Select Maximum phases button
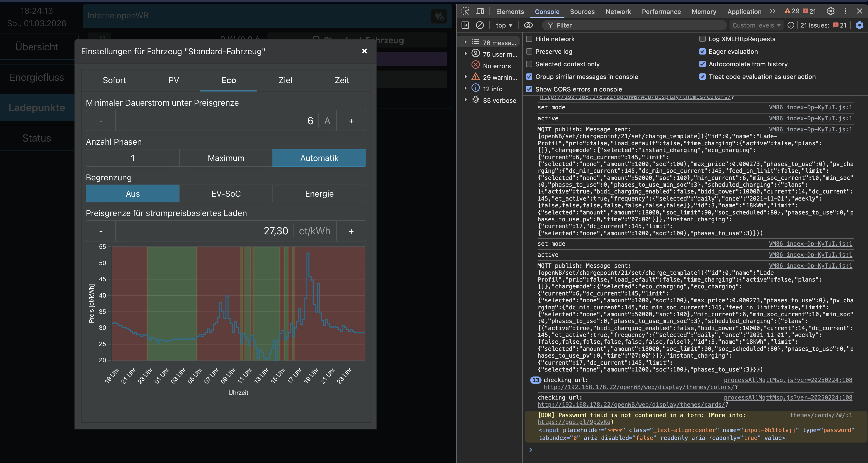Screen dimensions: 868x463 point(226,158)
